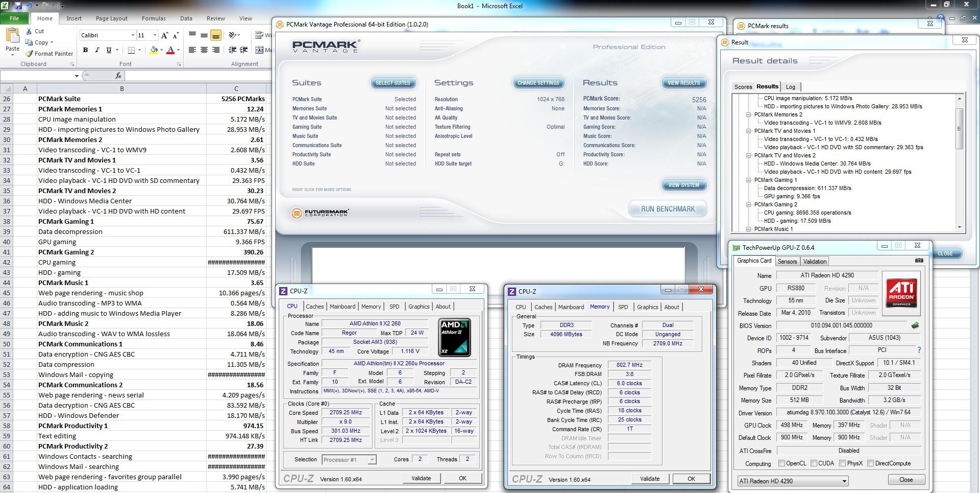Toggle Underline formatting

point(108,50)
